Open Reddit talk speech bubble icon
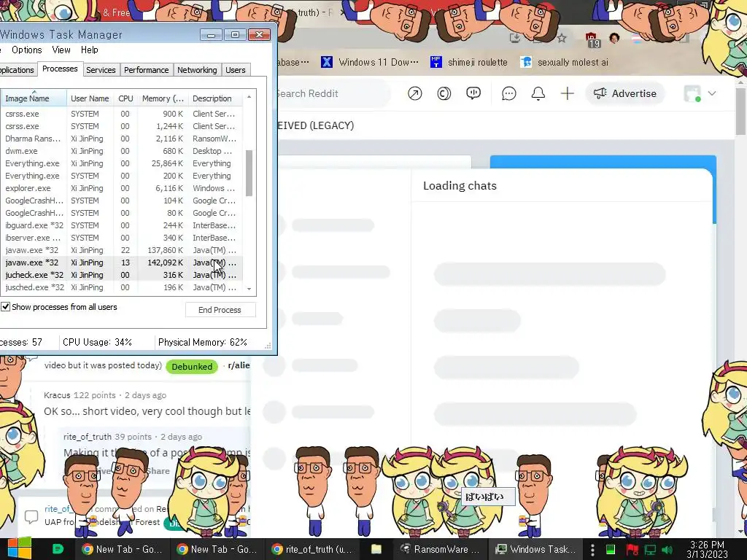Screen dimensions: 747x560 coord(473,93)
